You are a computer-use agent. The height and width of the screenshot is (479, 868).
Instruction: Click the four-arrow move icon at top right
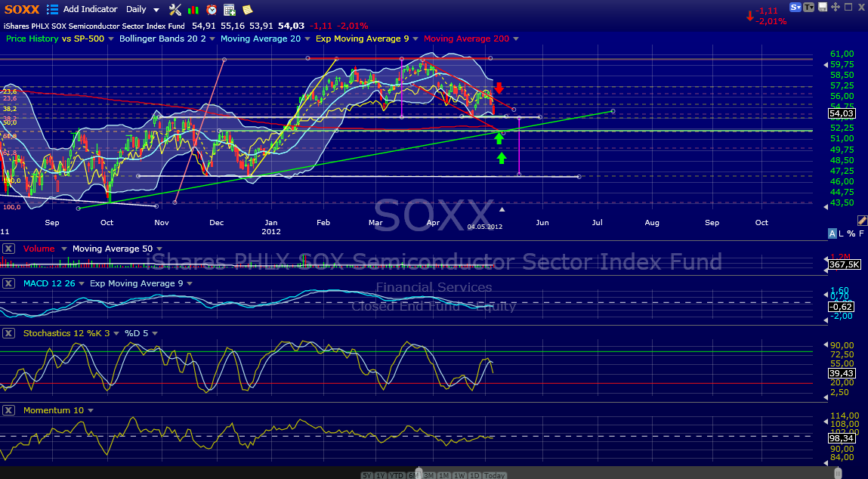point(836,8)
